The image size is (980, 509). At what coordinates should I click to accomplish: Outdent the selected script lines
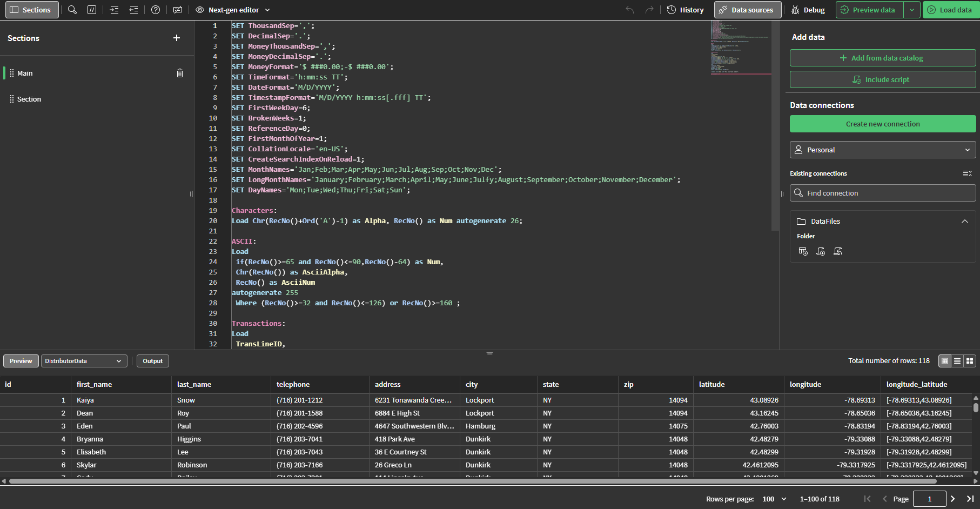pyautogui.click(x=133, y=10)
